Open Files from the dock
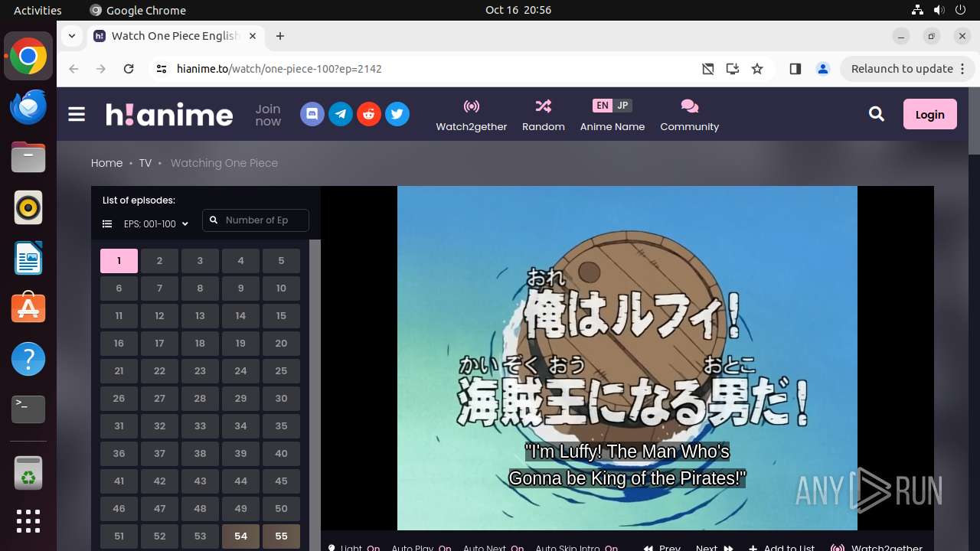 coord(28,157)
